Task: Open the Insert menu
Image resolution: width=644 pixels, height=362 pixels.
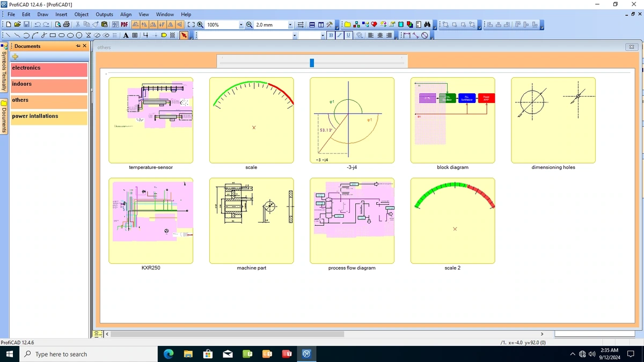Action: [61, 14]
